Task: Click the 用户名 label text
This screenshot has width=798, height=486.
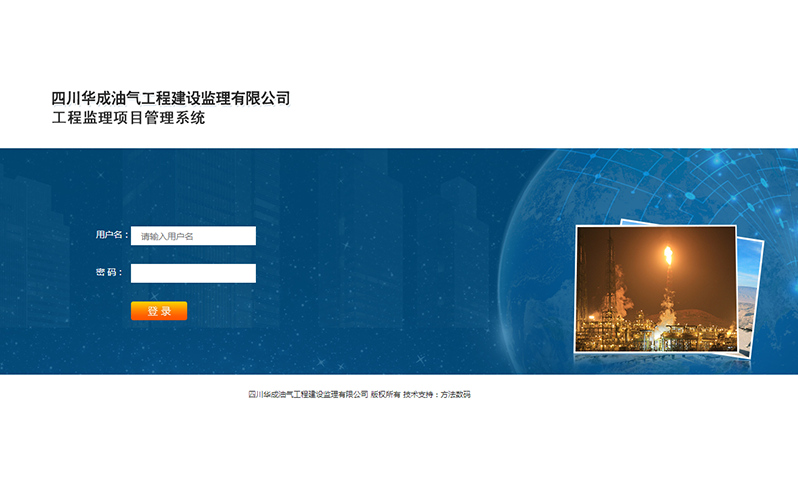Action: tap(111, 235)
